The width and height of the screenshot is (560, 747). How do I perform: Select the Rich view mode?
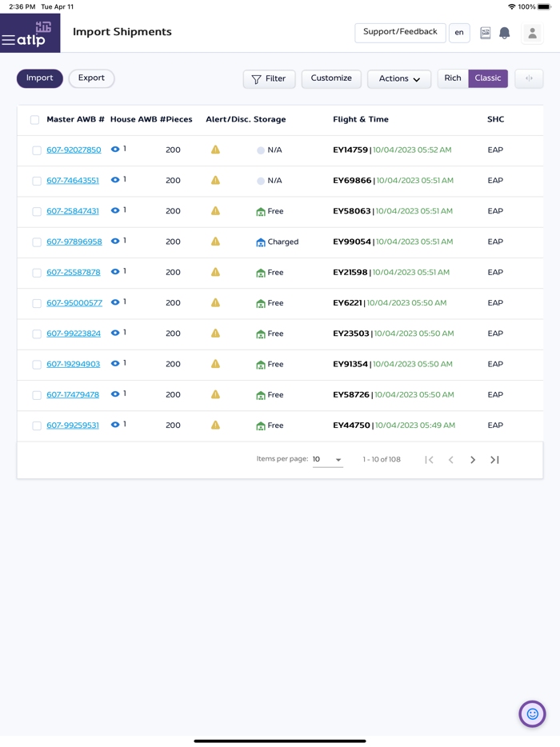click(x=453, y=78)
